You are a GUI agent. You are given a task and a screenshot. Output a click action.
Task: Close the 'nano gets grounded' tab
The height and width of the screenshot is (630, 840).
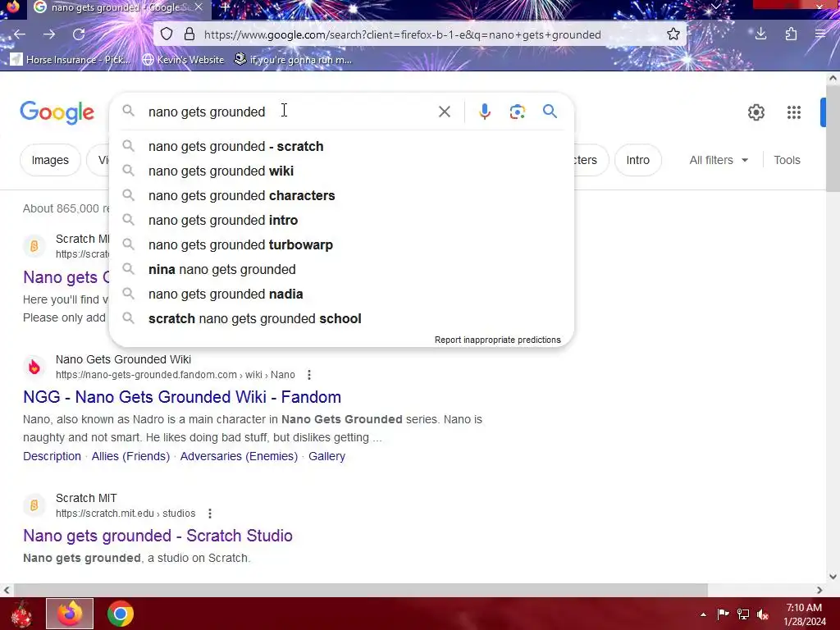pos(199,7)
